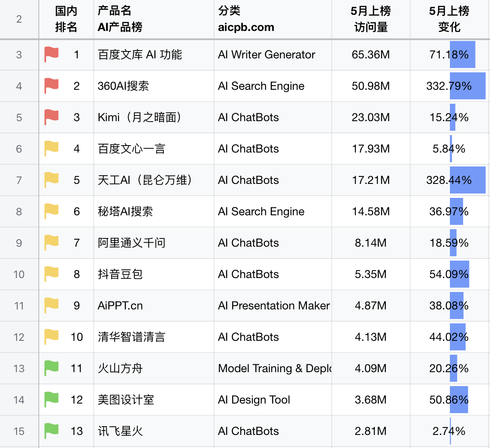The image size is (490, 448).
Task: Click the green flag for 讯飞星火
Action: 51,431
